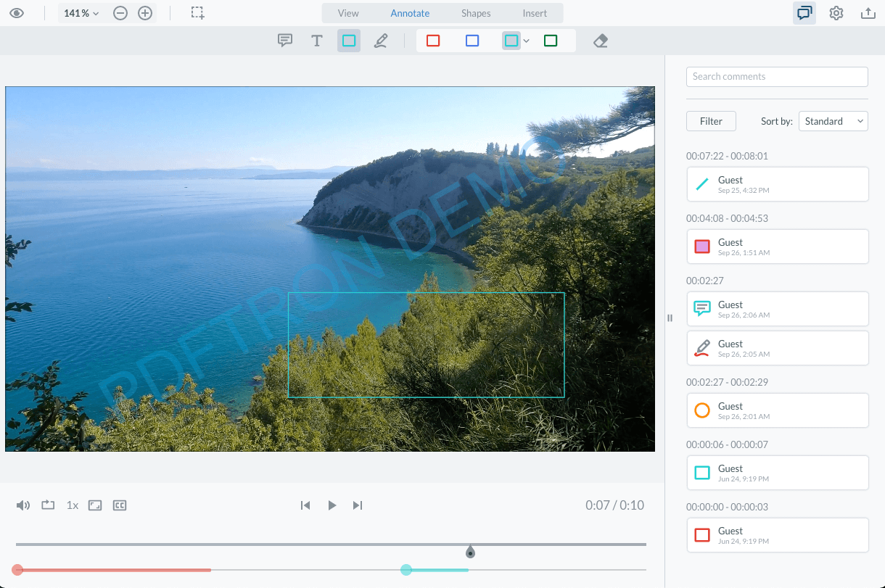885x588 pixels.
Task: Select the cyan annotation range start handle
Action: point(406,570)
